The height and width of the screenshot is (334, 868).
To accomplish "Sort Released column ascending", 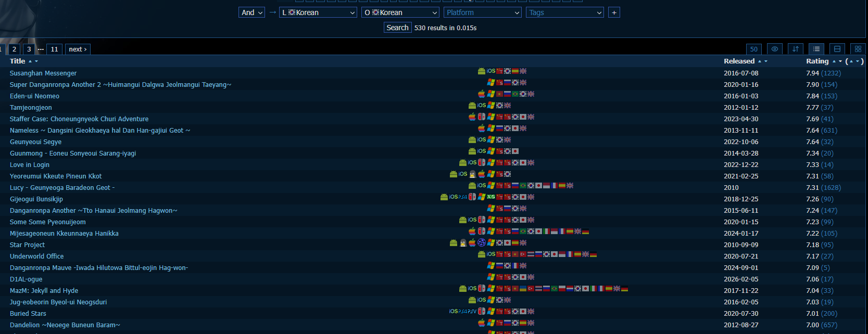I will [759, 61].
